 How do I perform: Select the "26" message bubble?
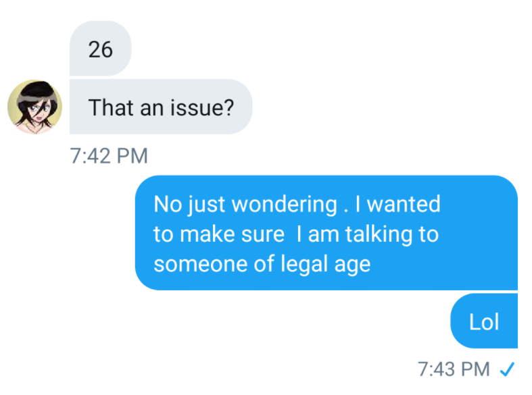click(101, 49)
